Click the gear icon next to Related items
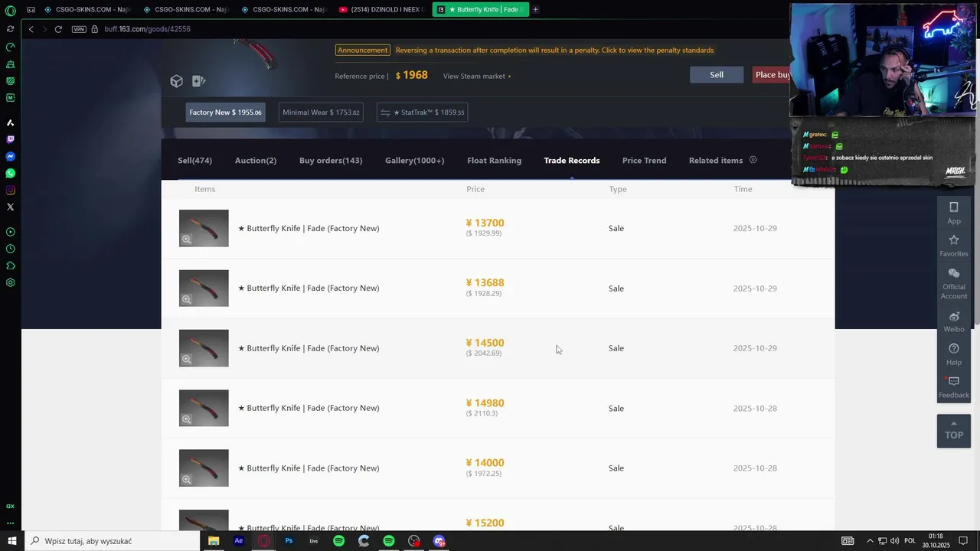980x551 pixels. (753, 160)
